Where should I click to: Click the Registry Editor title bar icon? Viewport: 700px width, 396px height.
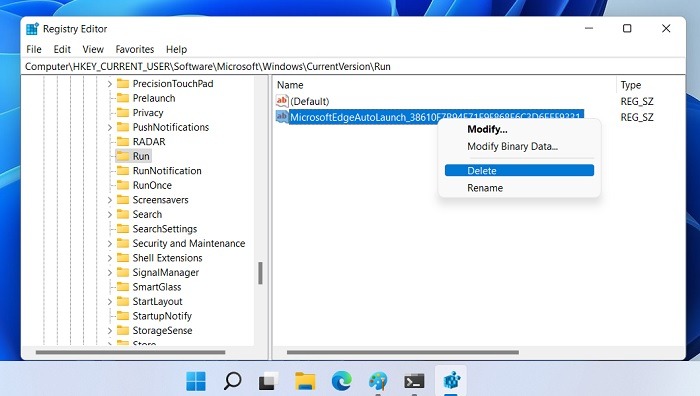pyautogui.click(x=32, y=29)
